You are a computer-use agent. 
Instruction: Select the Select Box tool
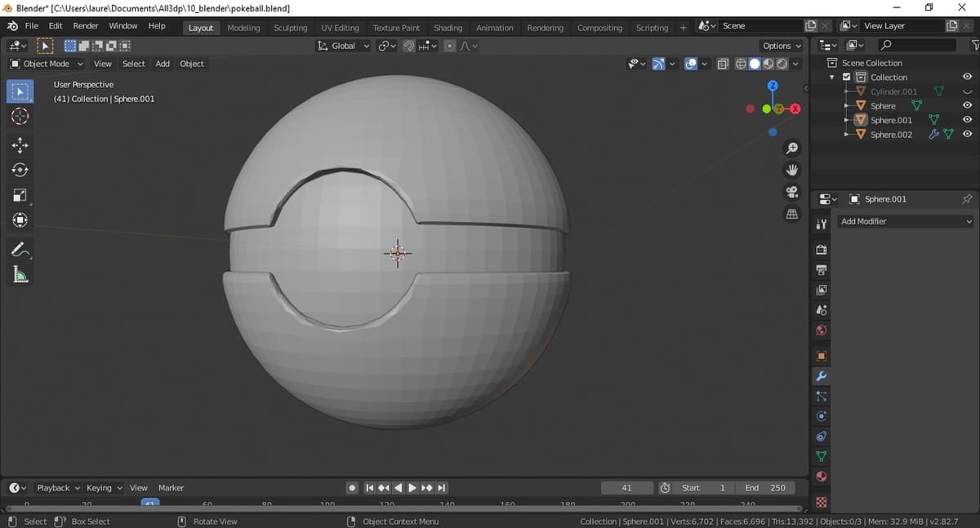20,91
